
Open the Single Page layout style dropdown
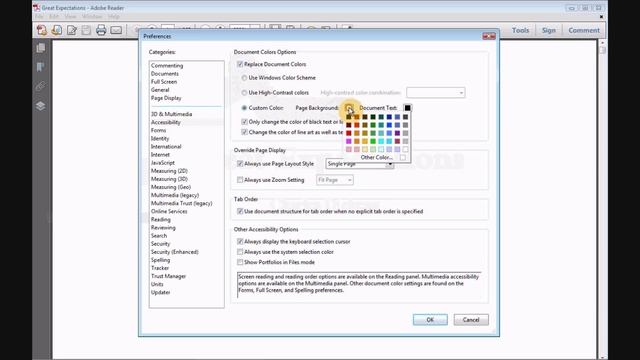pyautogui.click(x=360, y=164)
